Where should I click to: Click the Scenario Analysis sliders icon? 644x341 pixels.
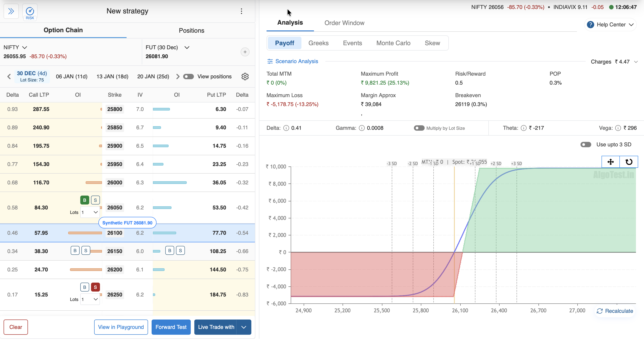(270, 61)
